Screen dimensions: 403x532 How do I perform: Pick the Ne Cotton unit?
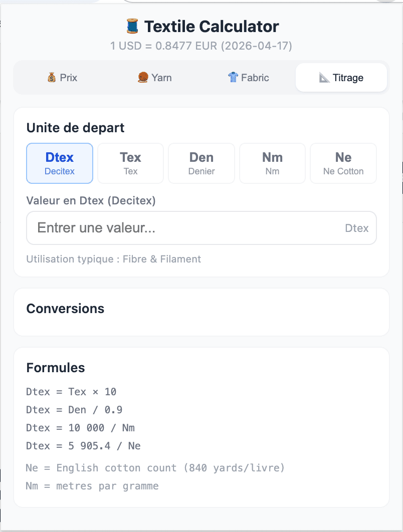click(x=343, y=163)
